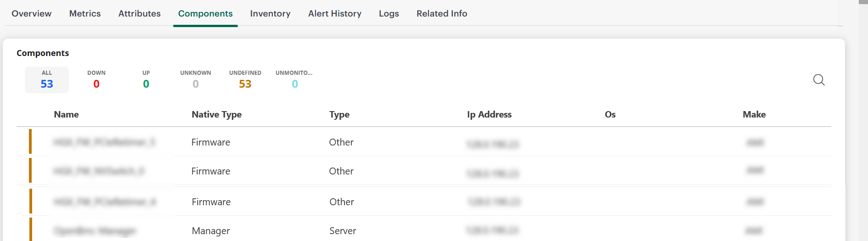Filter components by UNKNOWN status
Screen dimensions: 868x241
click(x=196, y=80)
